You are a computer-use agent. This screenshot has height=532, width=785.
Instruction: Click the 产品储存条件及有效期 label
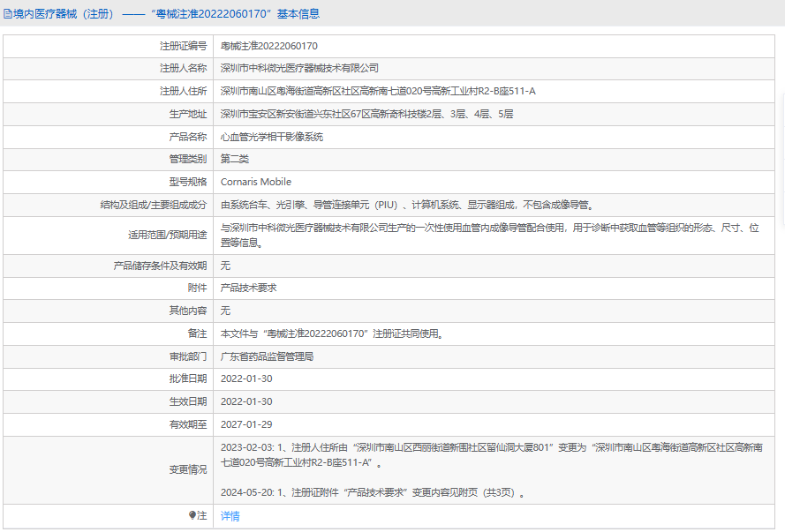pyautogui.click(x=160, y=266)
